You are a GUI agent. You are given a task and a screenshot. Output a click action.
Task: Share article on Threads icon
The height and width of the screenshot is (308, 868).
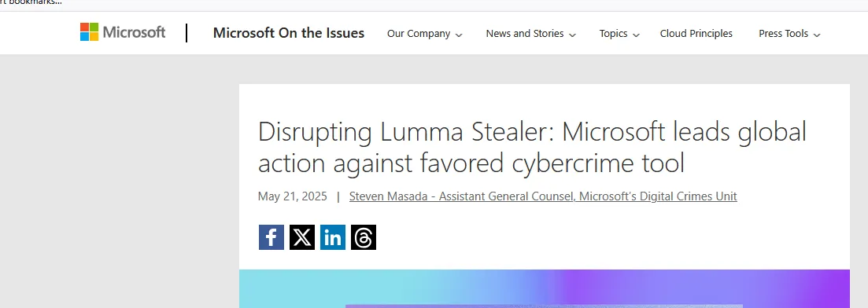pos(363,237)
